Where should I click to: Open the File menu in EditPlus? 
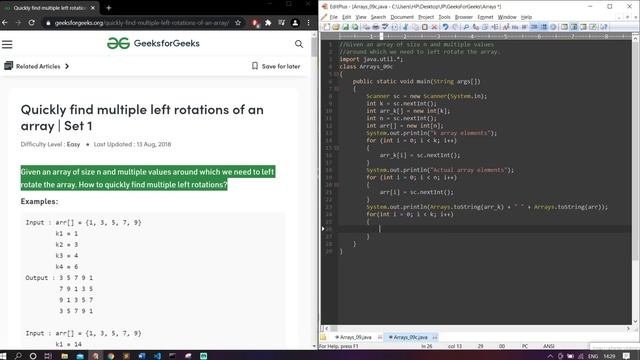(x=333, y=17)
